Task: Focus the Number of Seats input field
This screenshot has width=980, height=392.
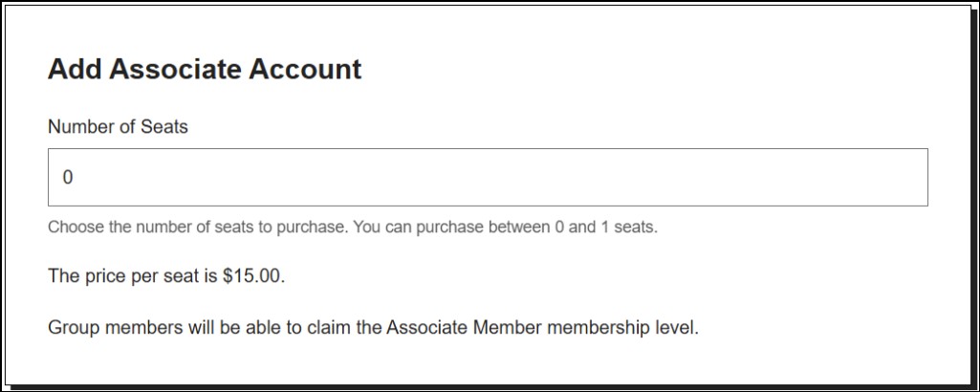Action: click(488, 177)
